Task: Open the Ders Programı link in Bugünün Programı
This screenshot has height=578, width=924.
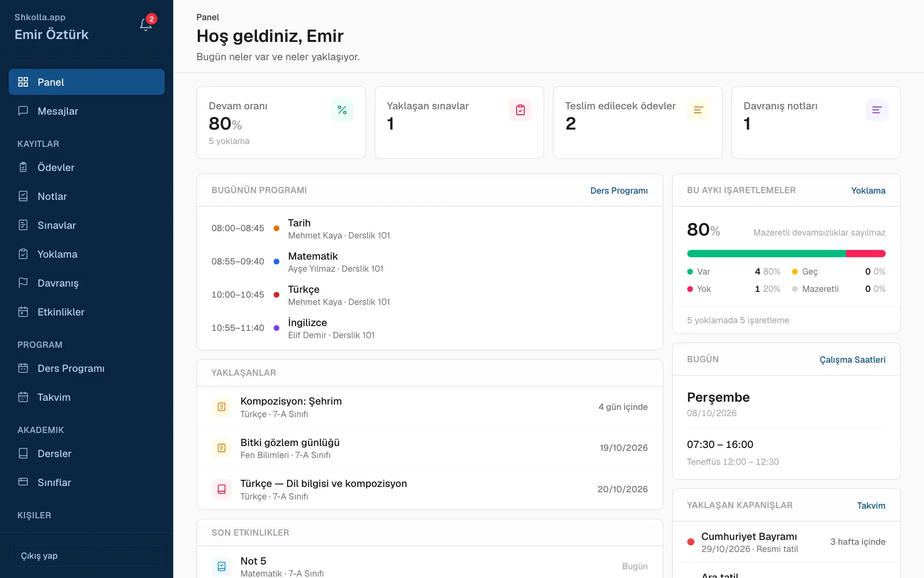Action: pyautogui.click(x=619, y=190)
